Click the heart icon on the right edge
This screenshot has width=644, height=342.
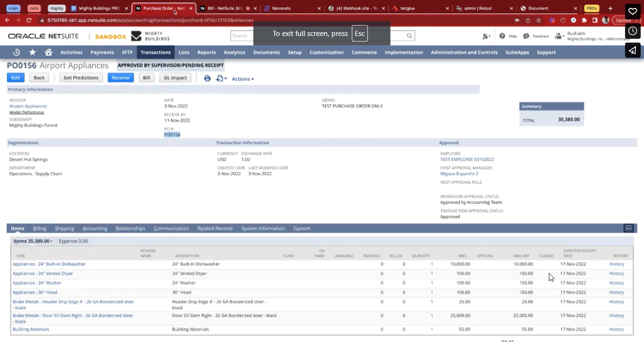click(x=633, y=11)
